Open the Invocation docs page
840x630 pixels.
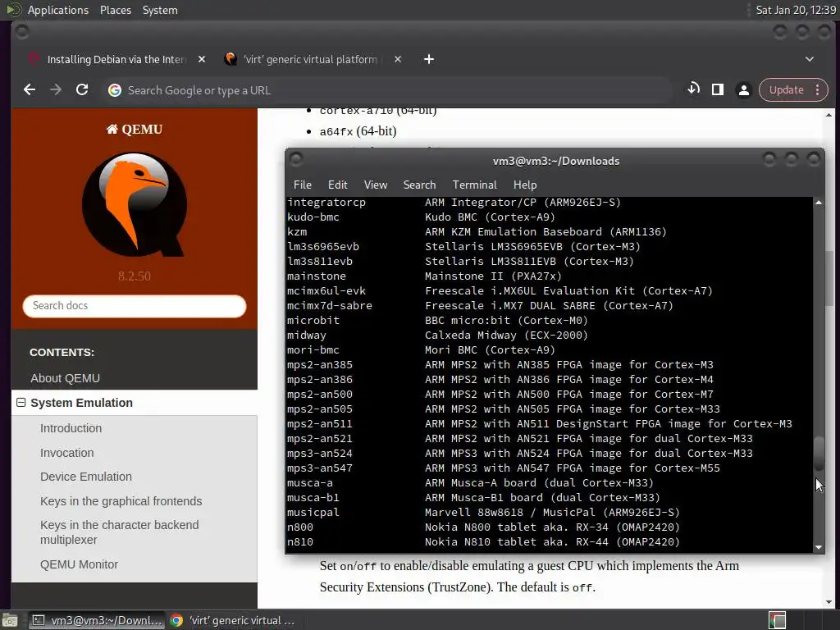tap(67, 453)
